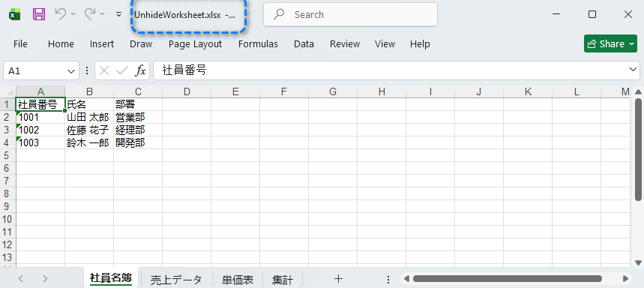Select column A header
The width and height of the screenshot is (644, 288).
[x=40, y=91]
